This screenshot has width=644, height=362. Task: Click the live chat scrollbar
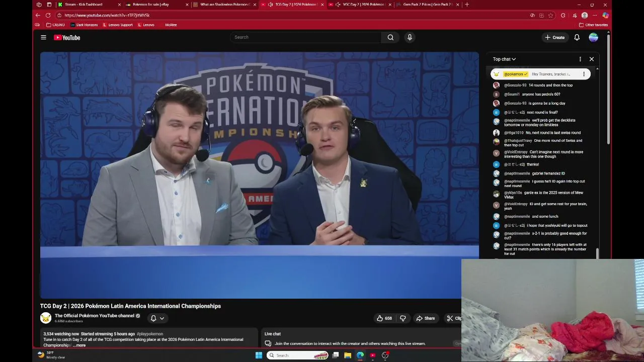point(597,253)
